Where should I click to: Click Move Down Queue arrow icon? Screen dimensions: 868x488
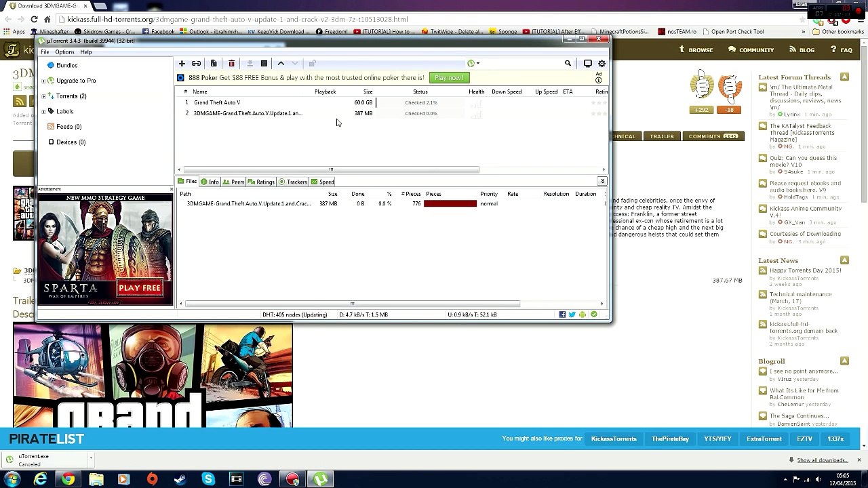click(x=295, y=64)
